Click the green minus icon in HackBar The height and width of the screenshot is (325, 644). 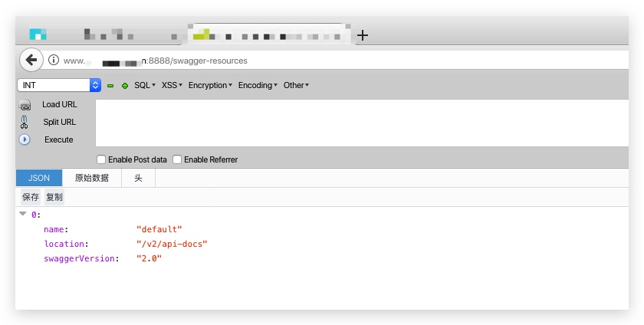(110, 85)
